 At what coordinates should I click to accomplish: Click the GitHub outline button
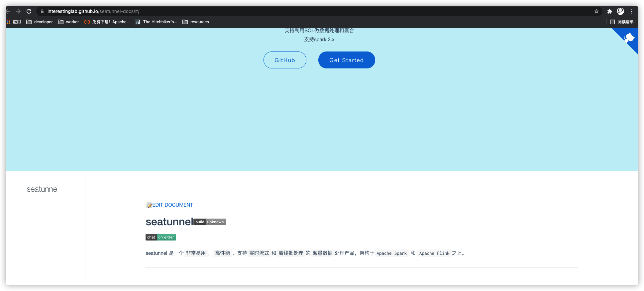(285, 60)
